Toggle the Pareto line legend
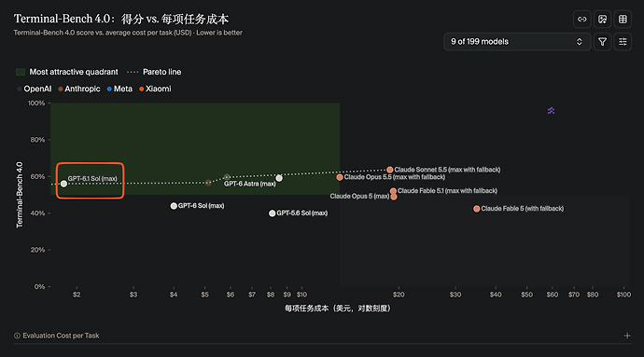 coord(154,72)
